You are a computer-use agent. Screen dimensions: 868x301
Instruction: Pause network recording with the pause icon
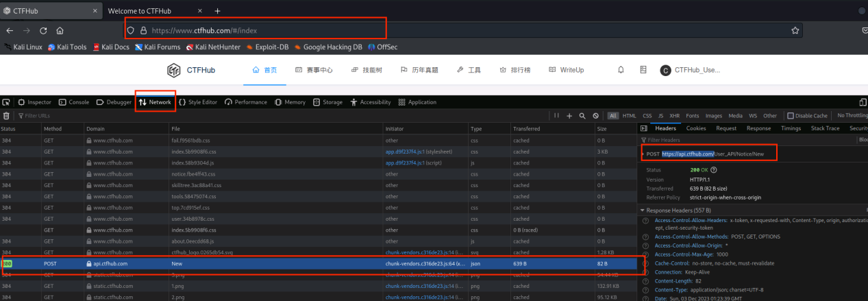(556, 116)
